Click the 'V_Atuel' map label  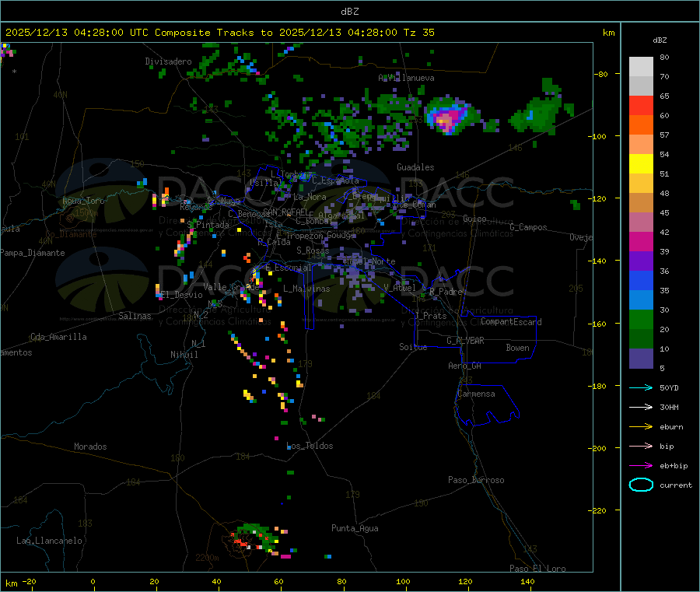coord(400,288)
